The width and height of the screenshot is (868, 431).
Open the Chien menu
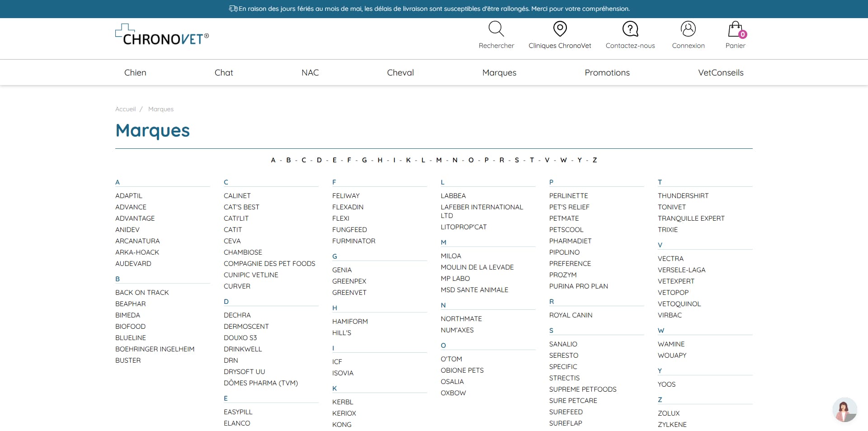135,72
